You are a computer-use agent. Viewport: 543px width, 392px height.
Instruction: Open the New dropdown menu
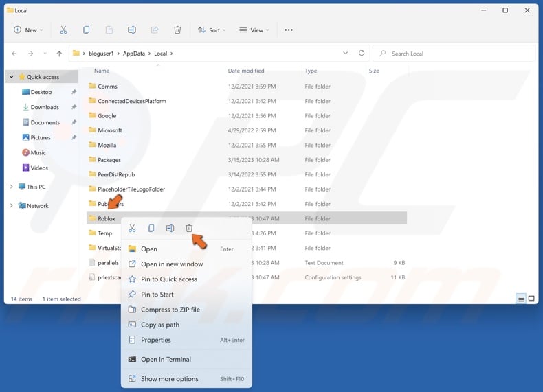pyautogui.click(x=28, y=30)
